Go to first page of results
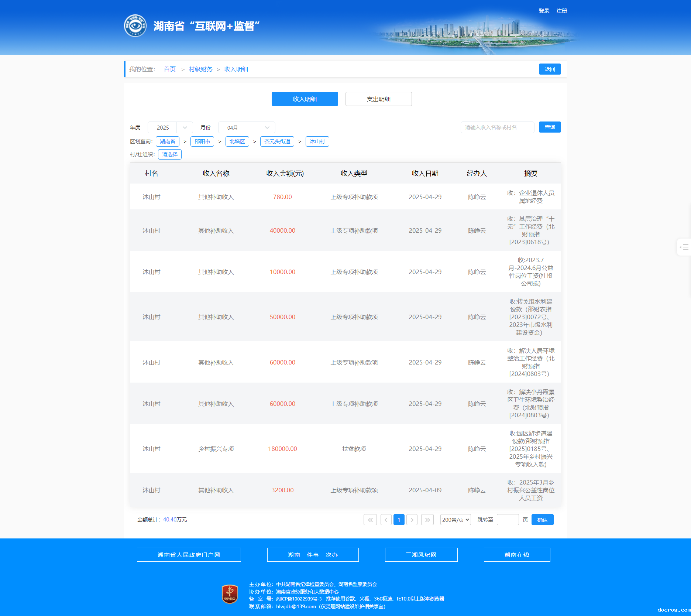 click(370, 520)
